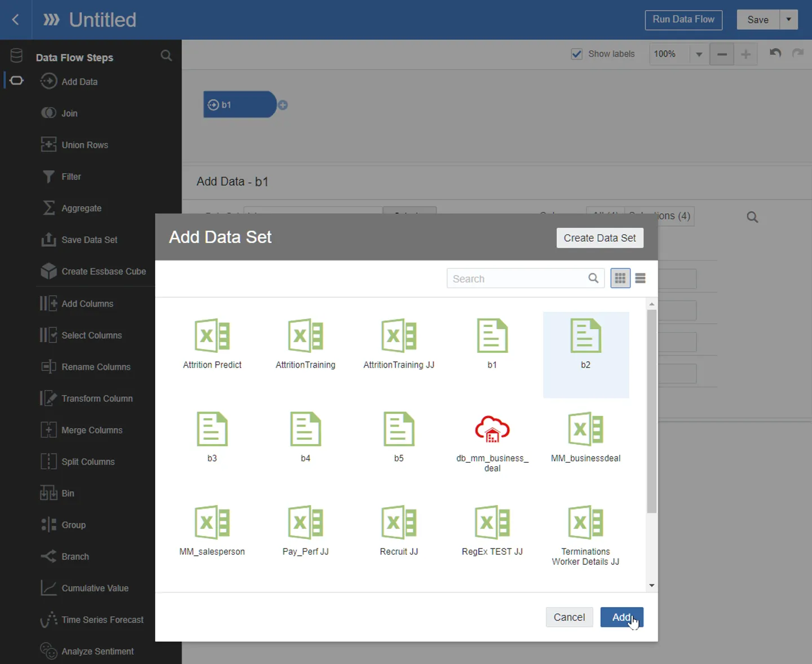Viewport: 812px width, 664px height.
Task: Open the data flow steps rail icon
Action: 17,81
